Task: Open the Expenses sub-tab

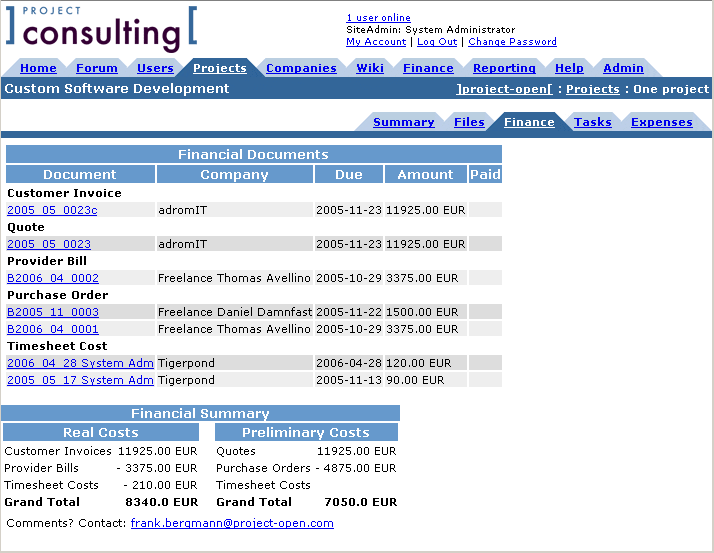Action: click(x=661, y=122)
